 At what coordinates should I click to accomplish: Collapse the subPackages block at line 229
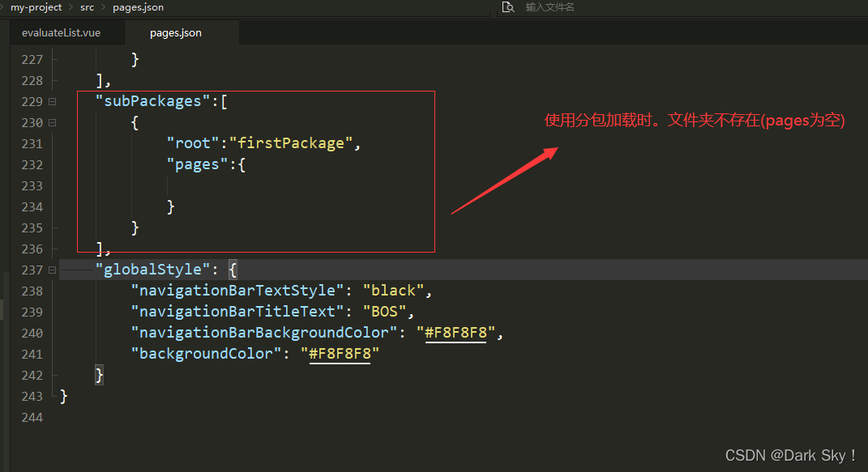coord(50,101)
